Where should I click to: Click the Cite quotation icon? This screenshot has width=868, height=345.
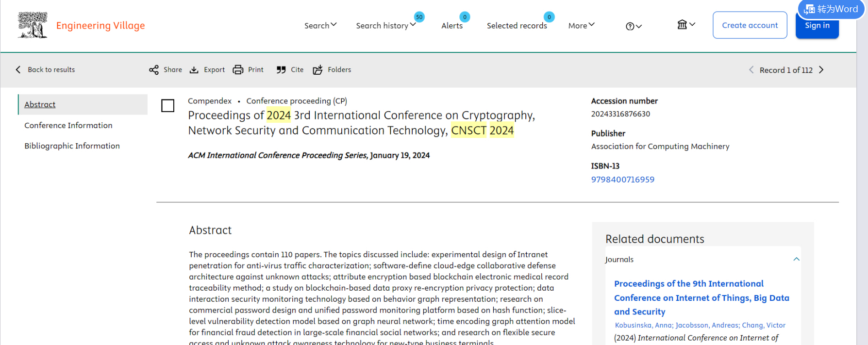click(281, 70)
